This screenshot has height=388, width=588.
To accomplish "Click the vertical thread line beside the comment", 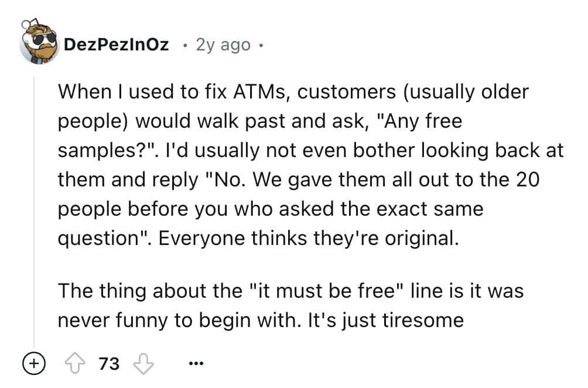I will point(34,205).
